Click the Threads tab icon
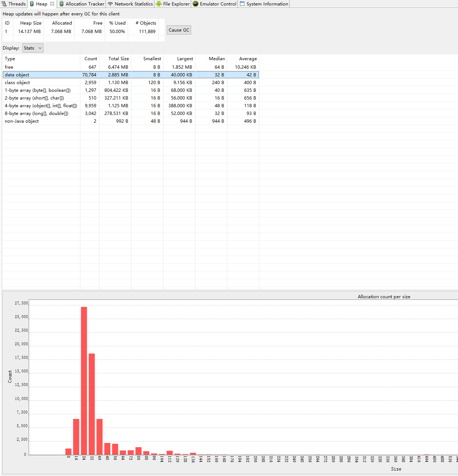This screenshot has width=458, height=476. tap(4, 4)
